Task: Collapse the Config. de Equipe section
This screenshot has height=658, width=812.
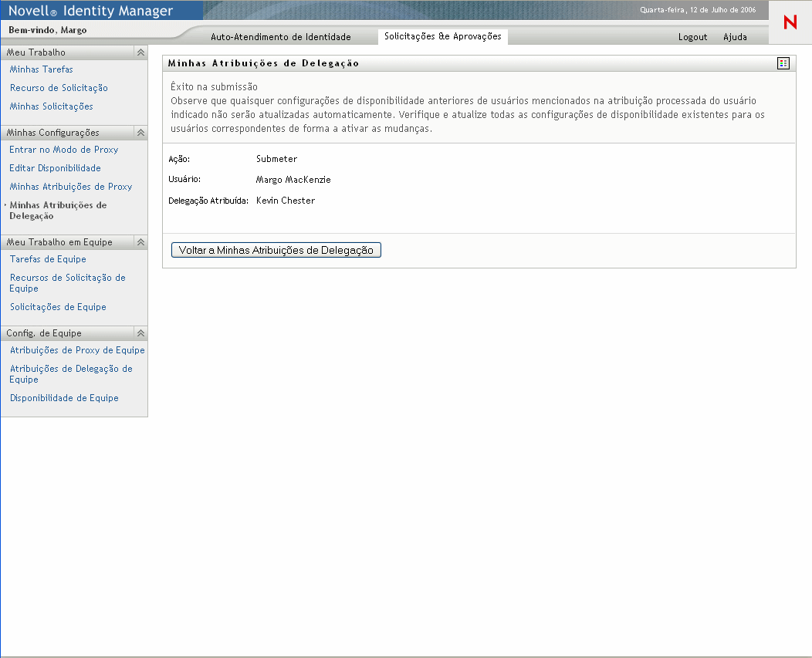Action: (140, 333)
